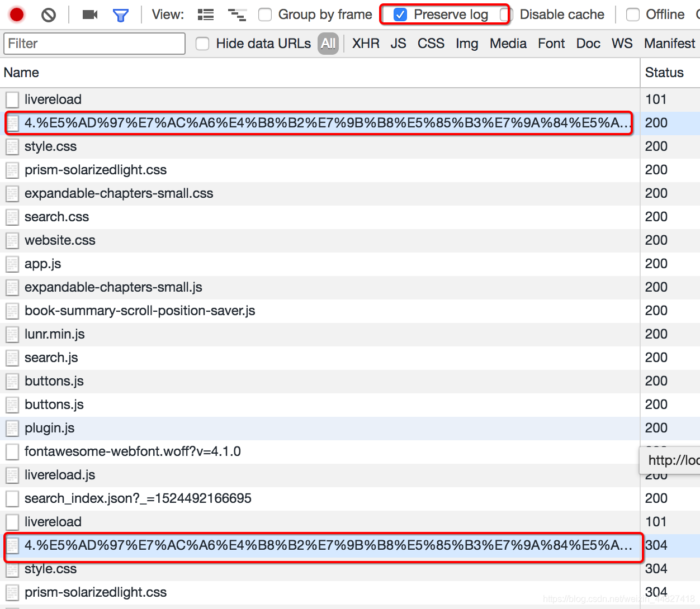Enable Group by frame checkbox

tap(265, 15)
